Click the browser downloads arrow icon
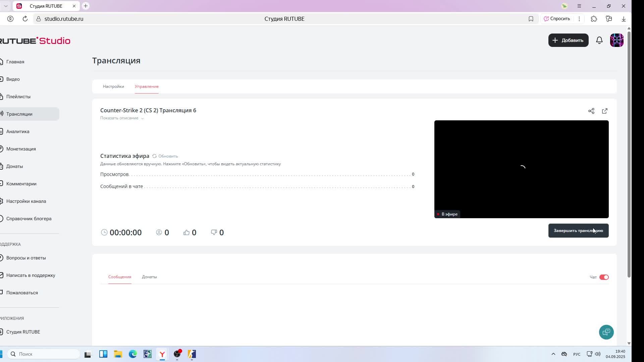This screenshot has height=362, width=644. point(624,19)
